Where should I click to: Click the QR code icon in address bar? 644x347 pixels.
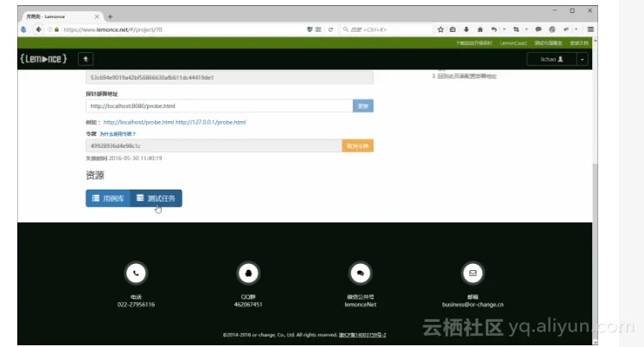click(x=318, y=29)
